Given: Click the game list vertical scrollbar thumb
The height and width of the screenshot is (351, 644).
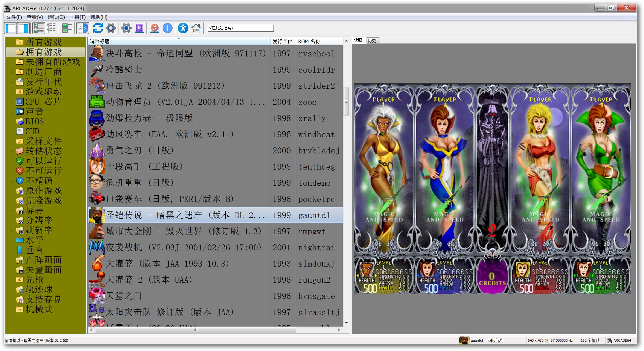Looking at the screenshot, I should pyautogui.click(x=346, y=101).
